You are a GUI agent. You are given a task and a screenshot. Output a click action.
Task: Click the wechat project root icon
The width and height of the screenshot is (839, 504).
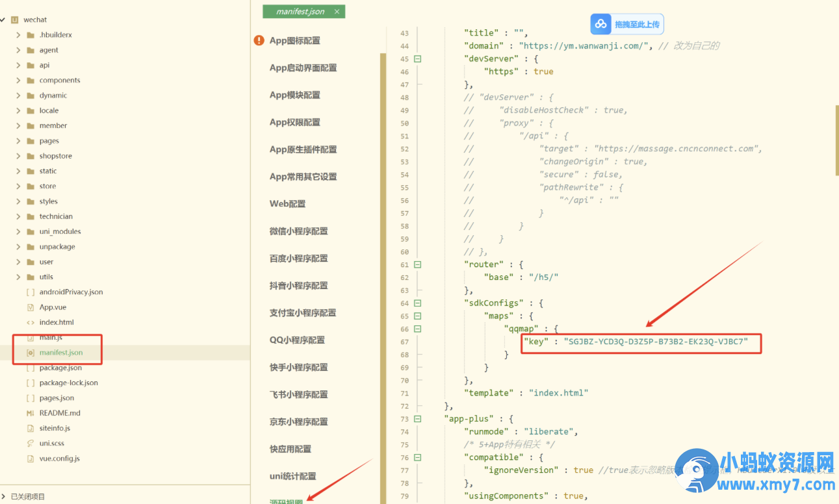(x=15, y=19)
